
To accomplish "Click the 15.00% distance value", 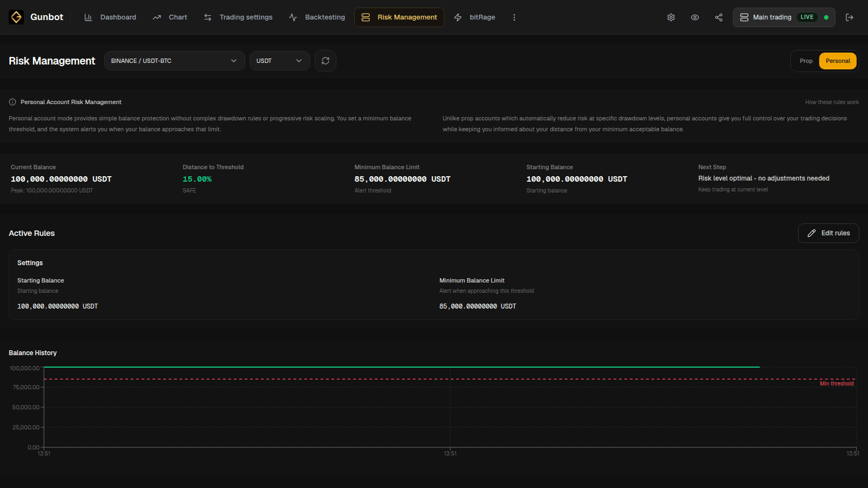I will click(x=197, y=179).
